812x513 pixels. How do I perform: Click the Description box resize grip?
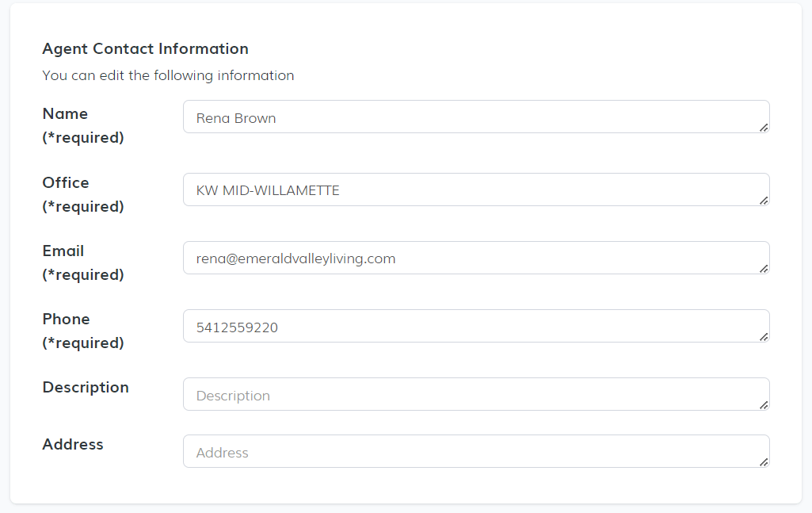pos(764,404)
